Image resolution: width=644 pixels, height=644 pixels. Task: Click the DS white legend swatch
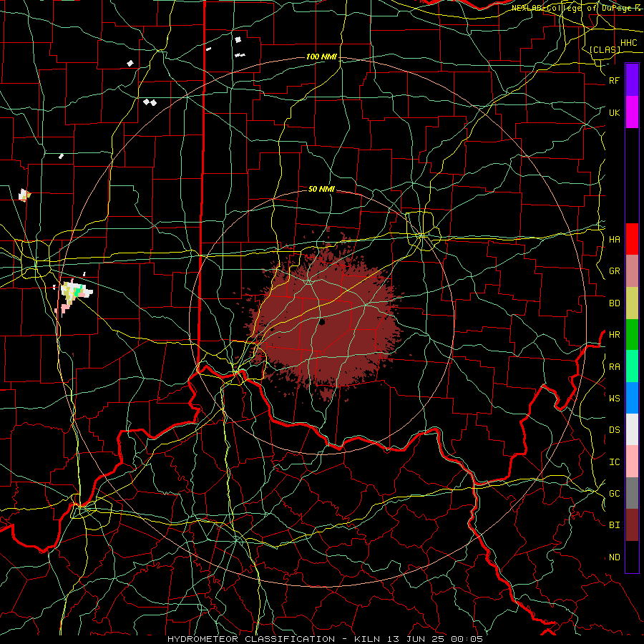(x=632, y=429)
